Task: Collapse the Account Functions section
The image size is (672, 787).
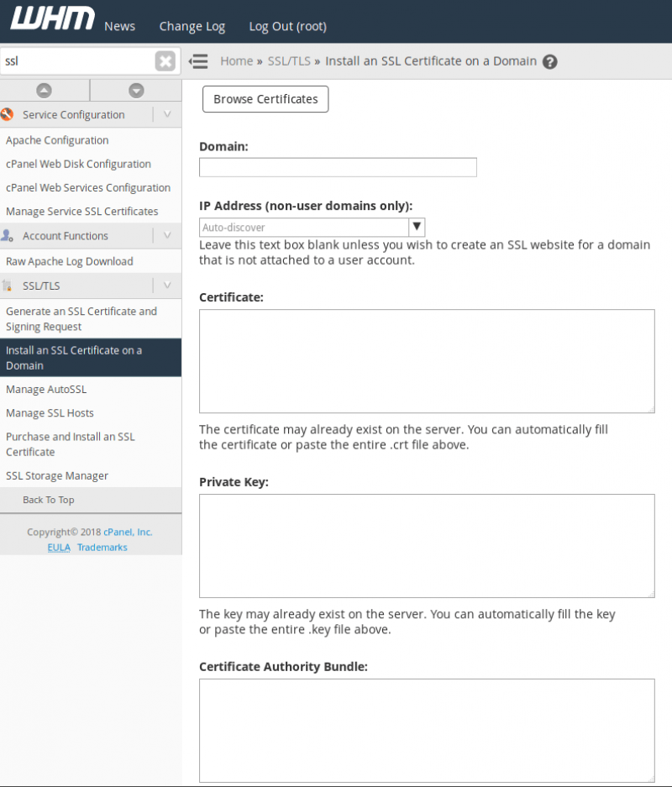Action: [167, 236]
